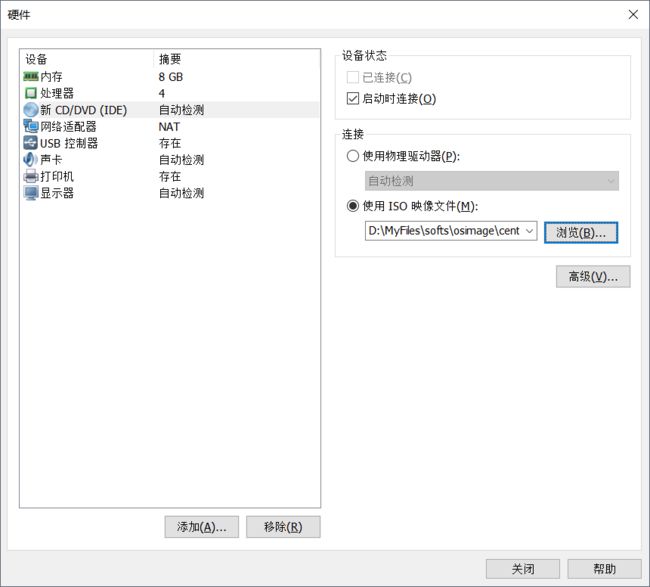Screen dimensions: 650x587
Task: Click the 浏览(B)... browse button
Action: [x=581, y=233]
